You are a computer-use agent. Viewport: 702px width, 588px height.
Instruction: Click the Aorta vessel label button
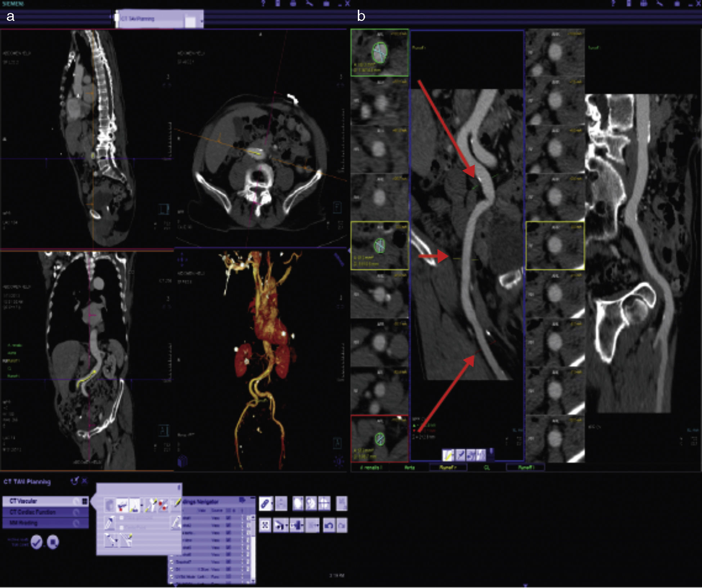409,467
